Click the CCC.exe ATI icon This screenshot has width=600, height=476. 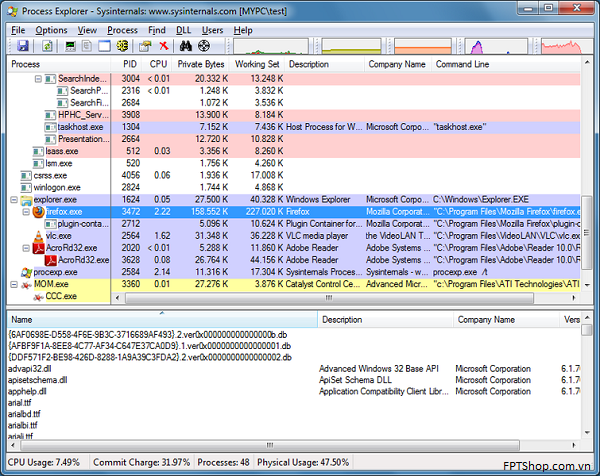[x=38, y=297]
